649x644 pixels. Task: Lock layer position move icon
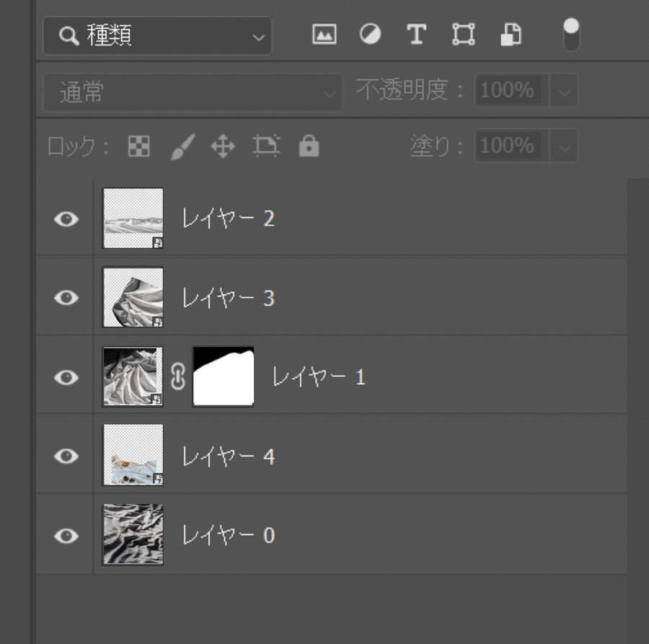[223, 147]
